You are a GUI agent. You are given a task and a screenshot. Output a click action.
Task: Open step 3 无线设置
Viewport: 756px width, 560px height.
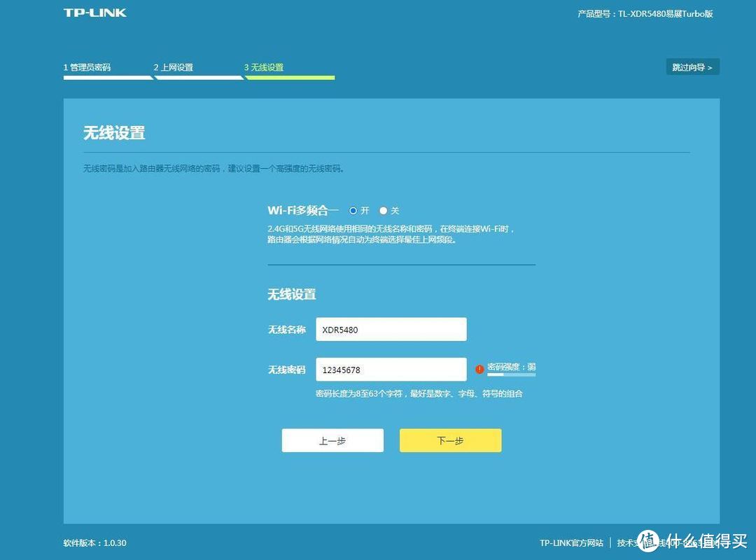point(265,67)
